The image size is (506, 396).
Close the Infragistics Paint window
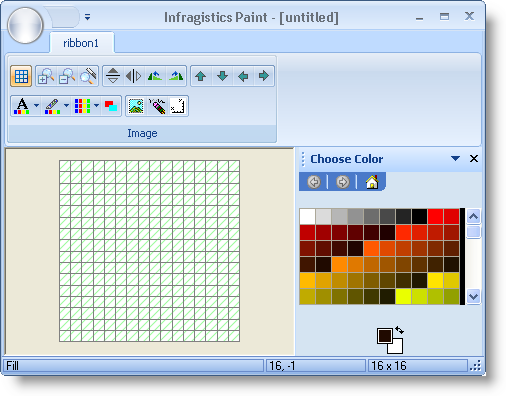469,16
